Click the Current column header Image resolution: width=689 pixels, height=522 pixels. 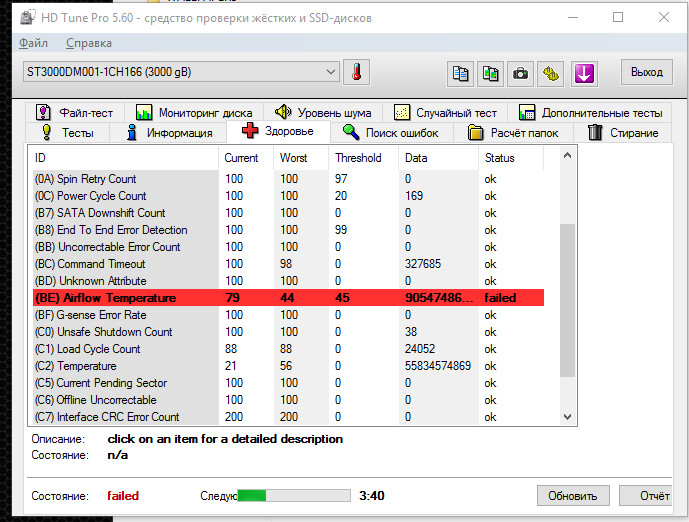point(246,158)
